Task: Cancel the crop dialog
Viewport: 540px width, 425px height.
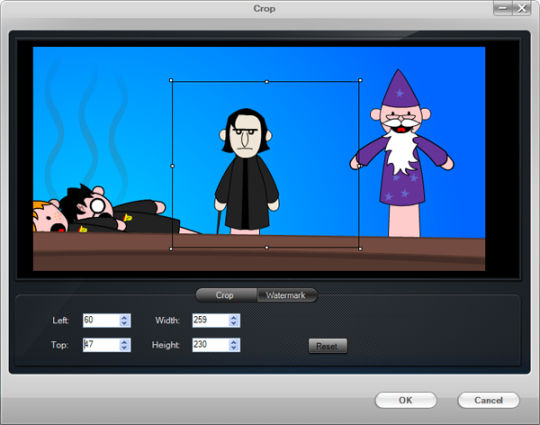Action: [x=488, y=400]
